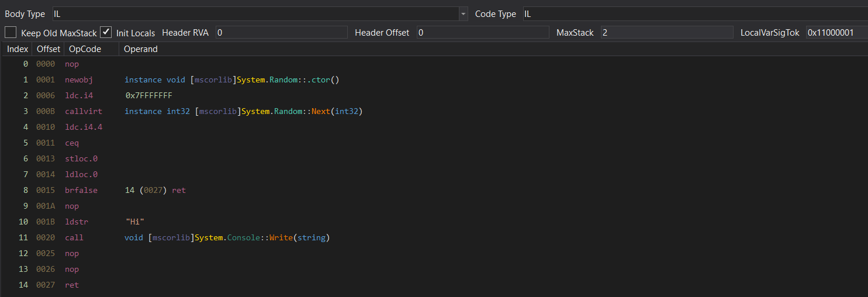Select the ldc.i4 opcode cell
The height and width of the screenshot is (297, 868).
(79, 95)
